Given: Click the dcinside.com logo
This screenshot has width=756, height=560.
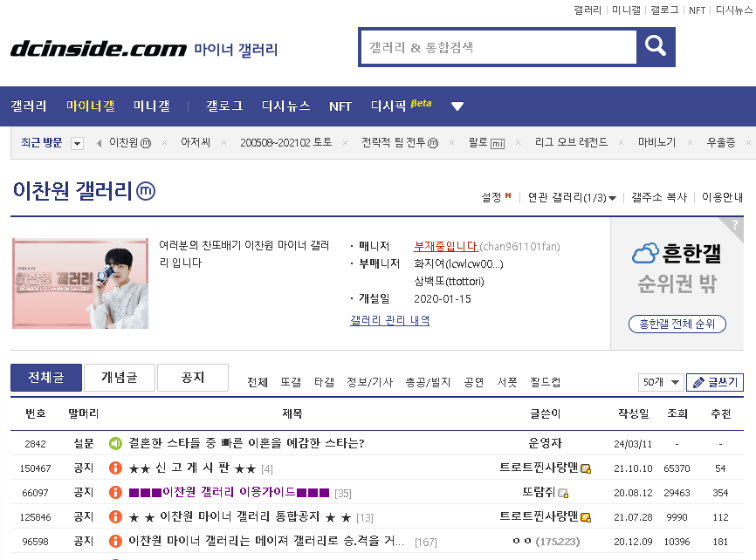Looking at the screenshot, I should coord(99,49).
